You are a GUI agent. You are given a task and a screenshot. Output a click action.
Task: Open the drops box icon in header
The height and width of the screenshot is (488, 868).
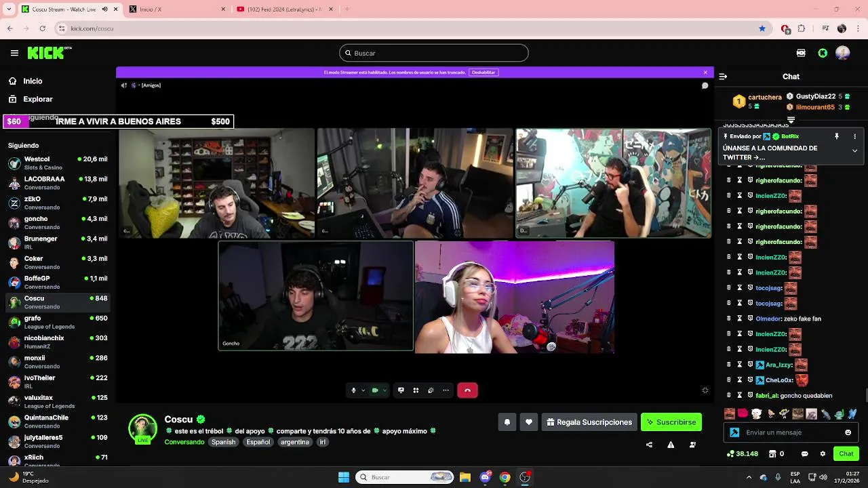[801, 53]
